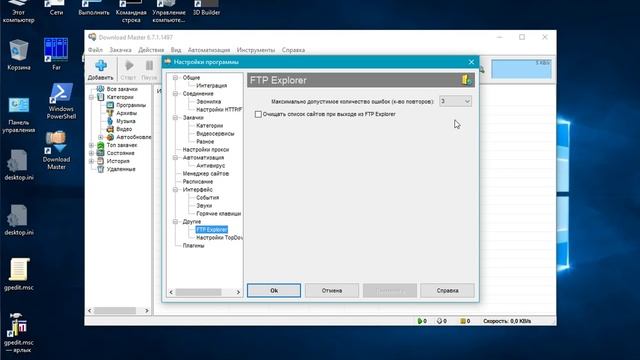Click paused downloads count status icon

tap(439, 321)
